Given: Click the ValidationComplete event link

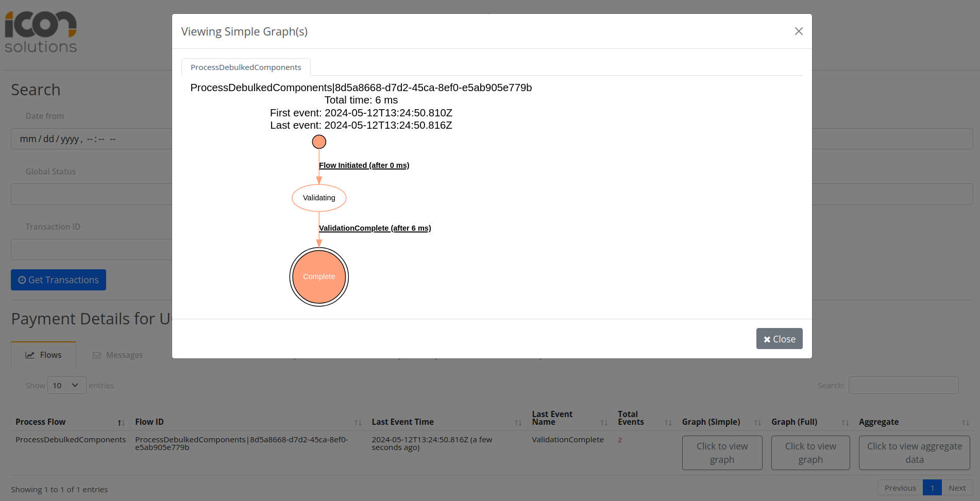Looking at the screenshot, I should coord(375,228).
